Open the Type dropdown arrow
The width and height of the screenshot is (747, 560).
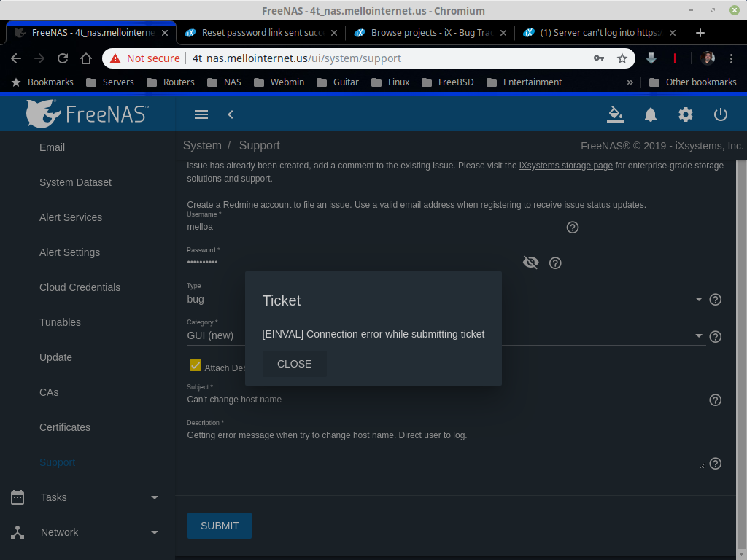point(698,299)
